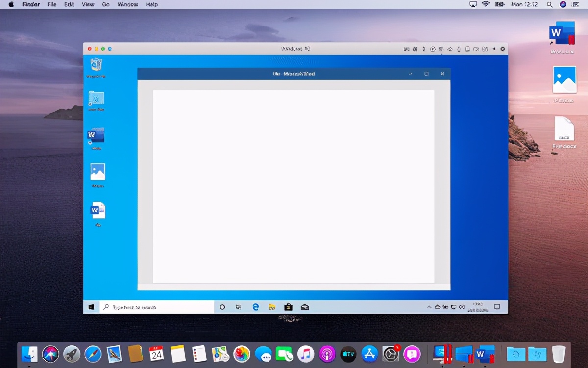Click inside the taskbar search field

[157, 306]
